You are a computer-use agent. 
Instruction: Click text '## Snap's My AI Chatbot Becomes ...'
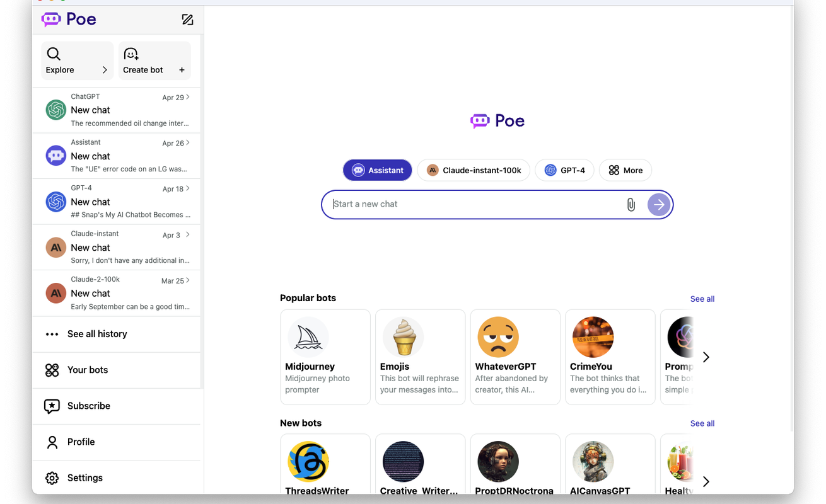pos(131,215)
